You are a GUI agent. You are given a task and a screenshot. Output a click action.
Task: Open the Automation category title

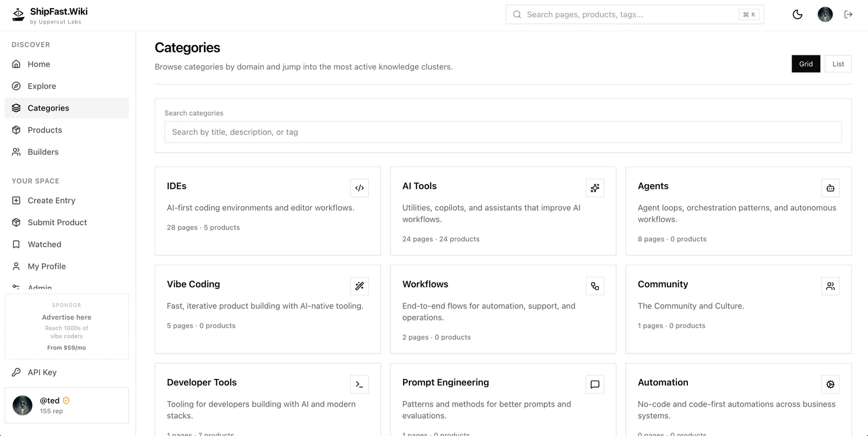click(663, 383)
